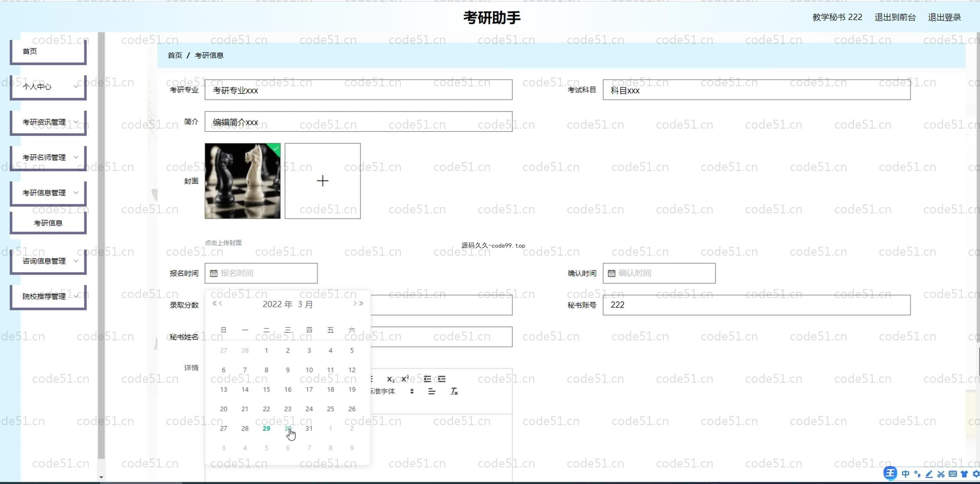Focus the 确认时间 date field
The image size is (980, 484).
click(x=659, y=273)
